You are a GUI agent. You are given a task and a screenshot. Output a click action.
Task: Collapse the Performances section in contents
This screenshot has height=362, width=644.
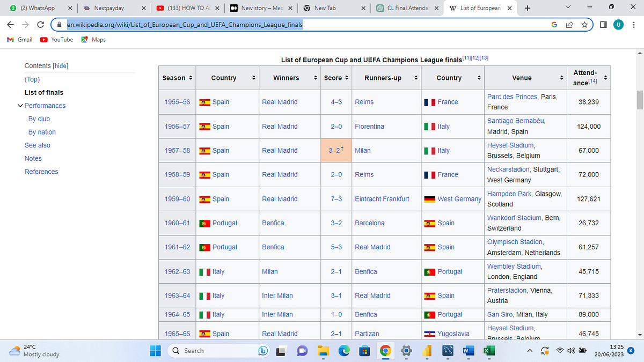point(20,106)
